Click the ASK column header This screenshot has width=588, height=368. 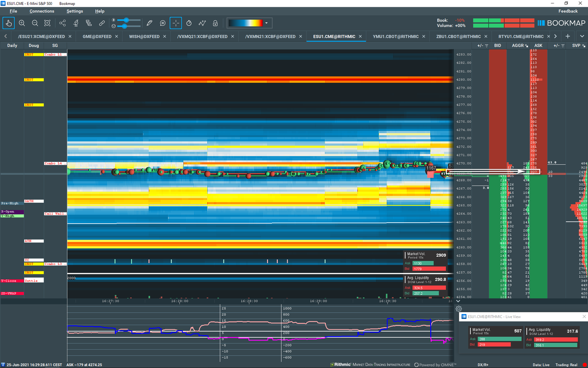(x=539, y=45)
